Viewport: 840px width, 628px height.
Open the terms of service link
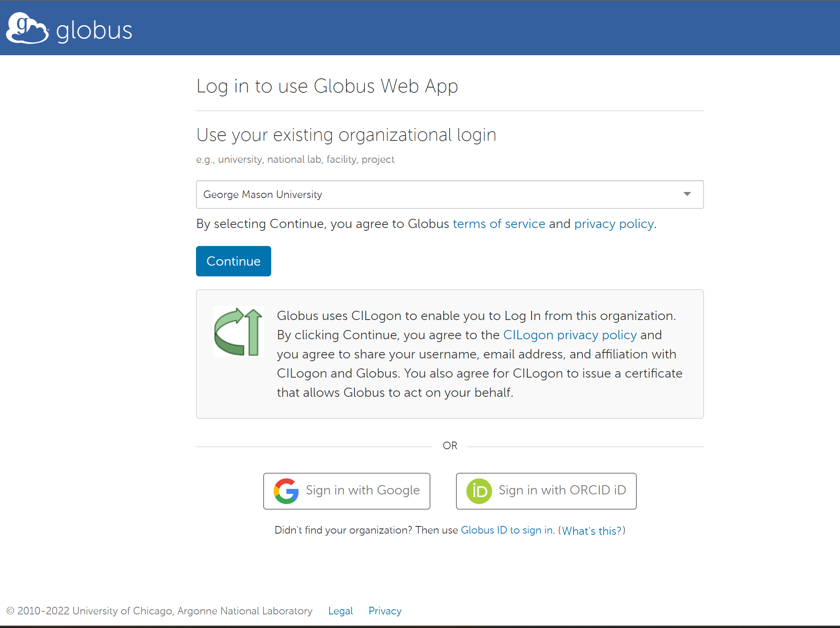tap(499, 224)
